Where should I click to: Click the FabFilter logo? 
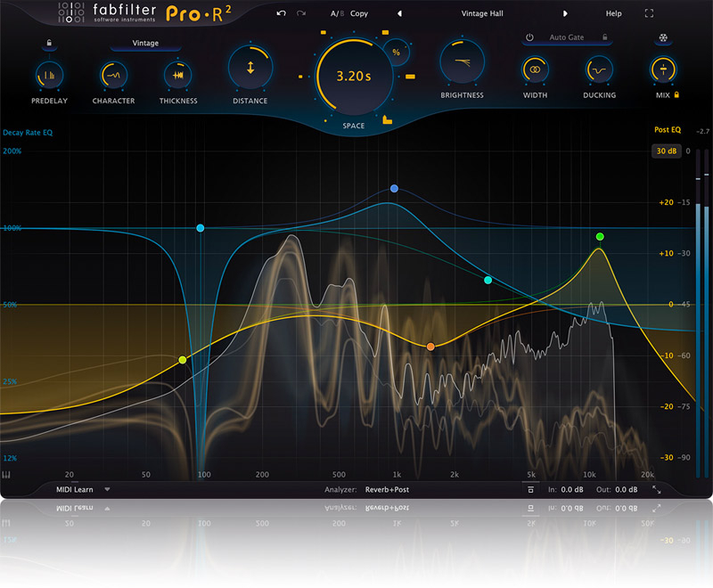tap(107, 12)
